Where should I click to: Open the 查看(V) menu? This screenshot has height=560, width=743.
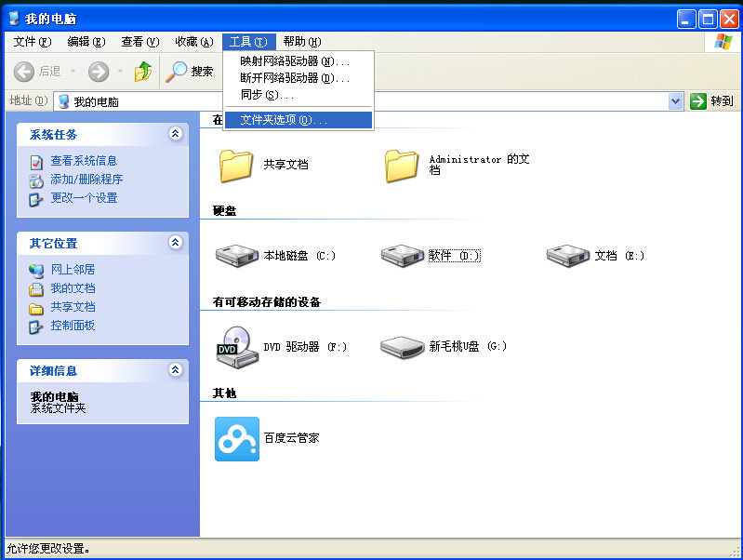pyautogui.click(x=139, y=42)
